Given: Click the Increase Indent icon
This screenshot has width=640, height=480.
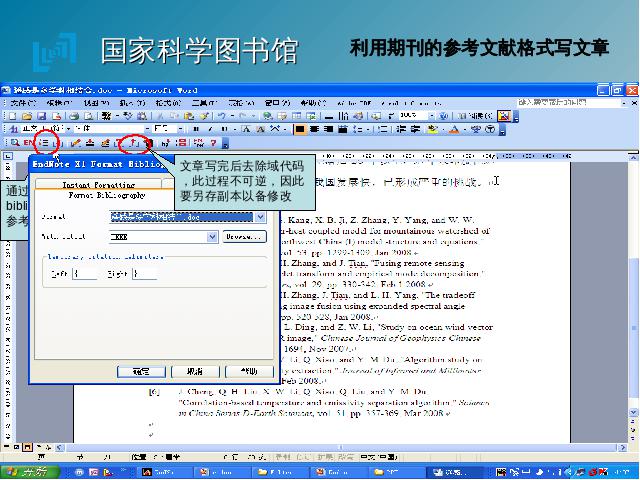Looking at the screenshot, I should (x=416, y=130).
